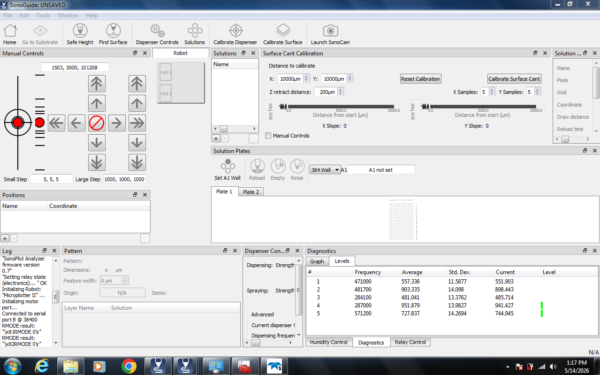Select the Find Surface tool
This screenshot has height=375, width=600.
[x=113, y=34]
